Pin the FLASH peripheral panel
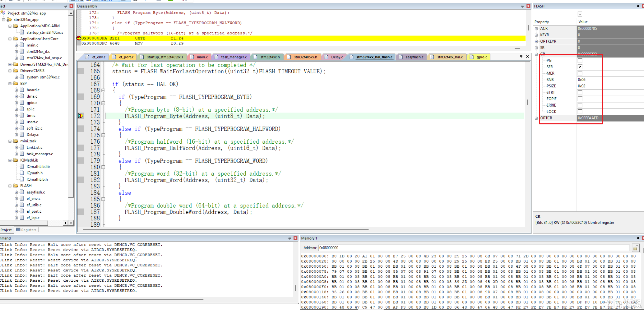The width and height of the screenshot is (644, 310). coord(638,6)
